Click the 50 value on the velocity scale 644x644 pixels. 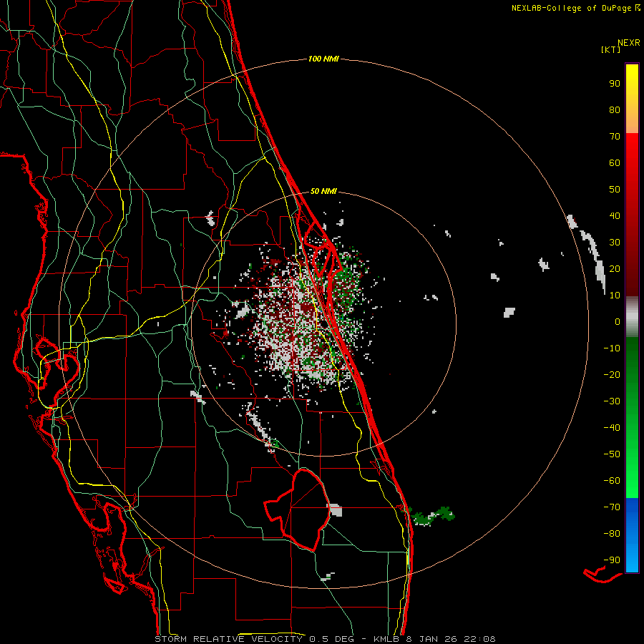click(x=615, y=190)
